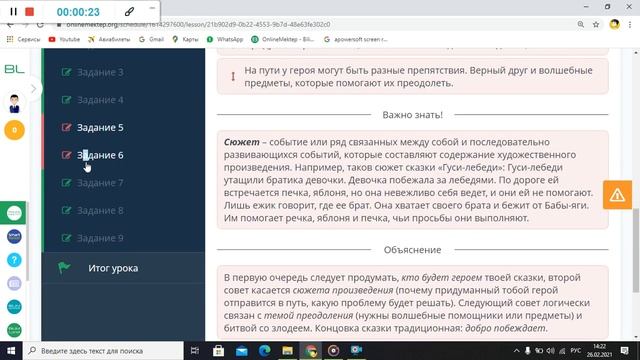640x360 pixels.
Task: Open the user avatar profile
Action: tap(14, 103)
